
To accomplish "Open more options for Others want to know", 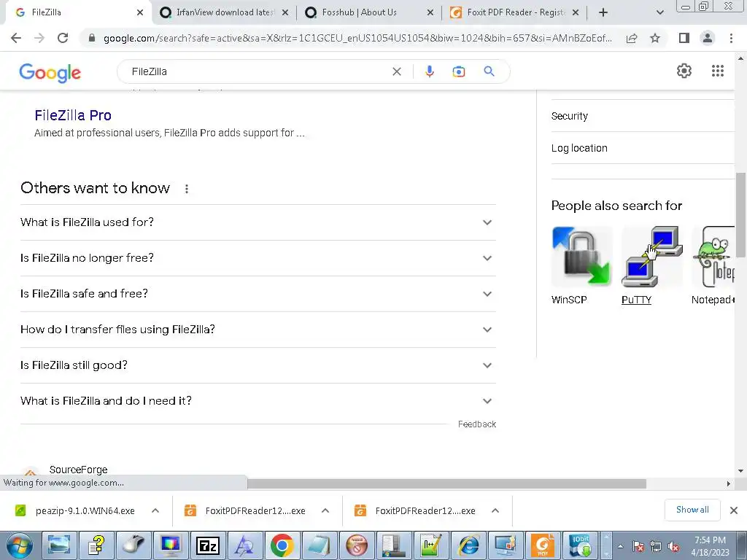I will 187,189.
